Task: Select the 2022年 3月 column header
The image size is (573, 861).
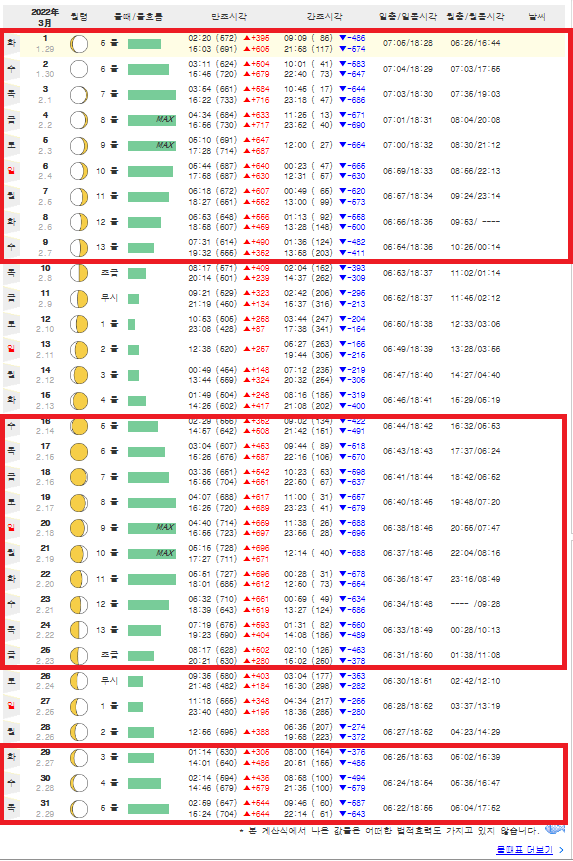Action: click(x=46, y=17)
